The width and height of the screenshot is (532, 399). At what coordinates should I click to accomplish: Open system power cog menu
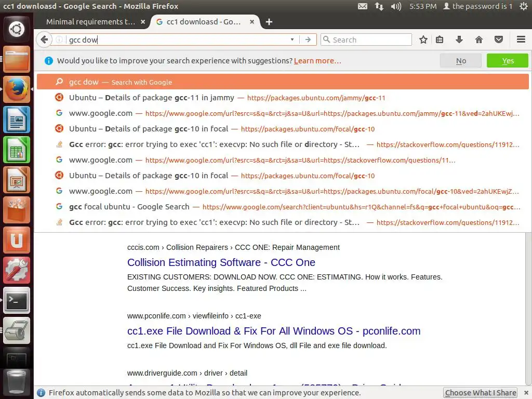(524, 6)
